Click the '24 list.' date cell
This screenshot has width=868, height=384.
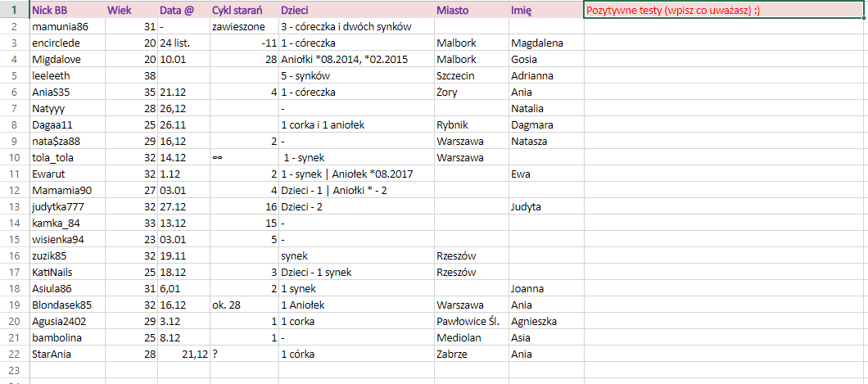pyautogui.click(x=183, y=43)
